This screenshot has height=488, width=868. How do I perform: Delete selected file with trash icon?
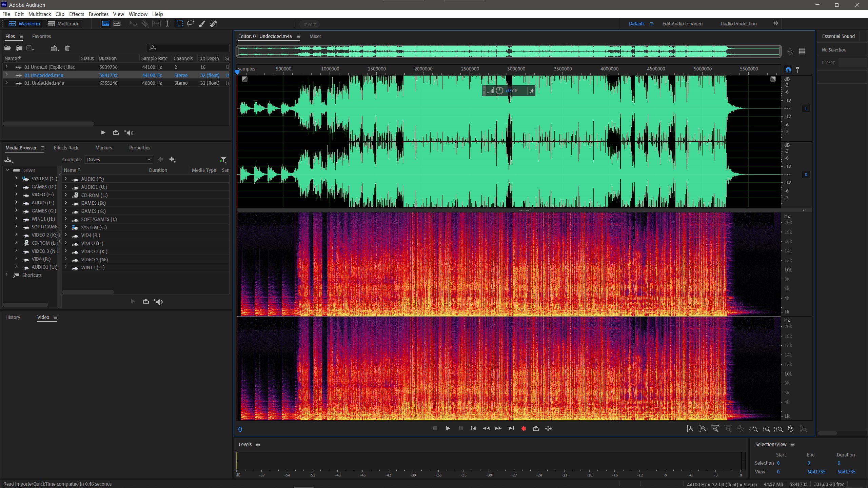[x=67, y=48]
